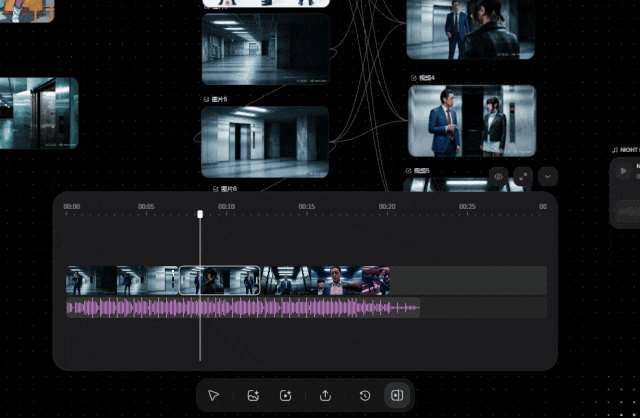Select the 视频4 man and woman thumbnail
This screenshot has height=418, width=640.
pyautogui.click(x=472, y=121)
